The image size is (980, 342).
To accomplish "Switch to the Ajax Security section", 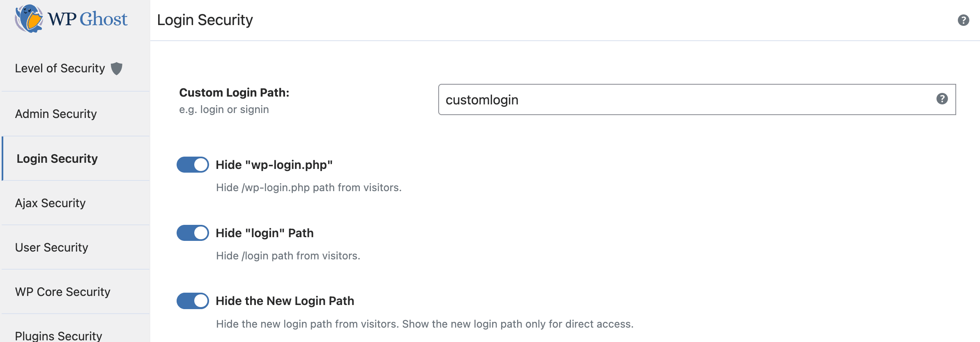I will click(x=51, y=203).
